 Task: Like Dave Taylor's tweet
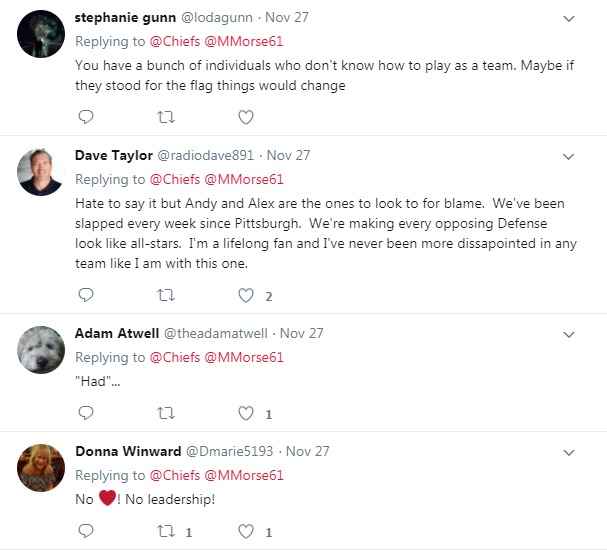246,295
